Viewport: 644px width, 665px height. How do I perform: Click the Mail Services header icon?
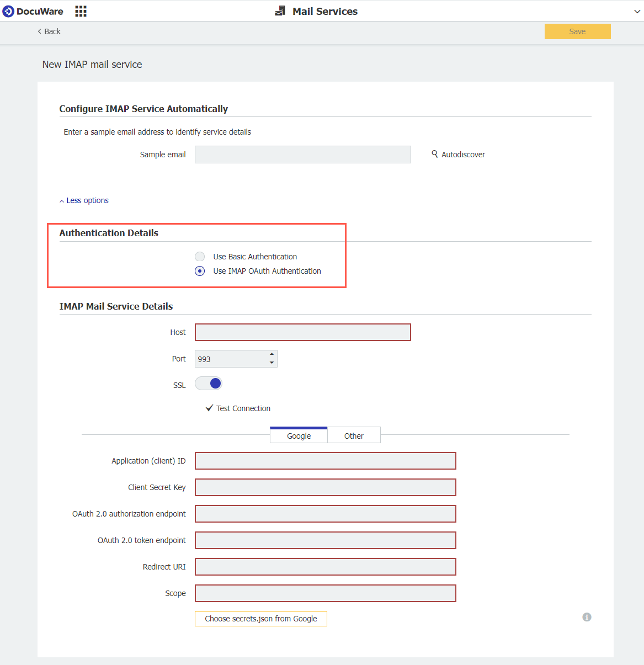pos(279,10)
